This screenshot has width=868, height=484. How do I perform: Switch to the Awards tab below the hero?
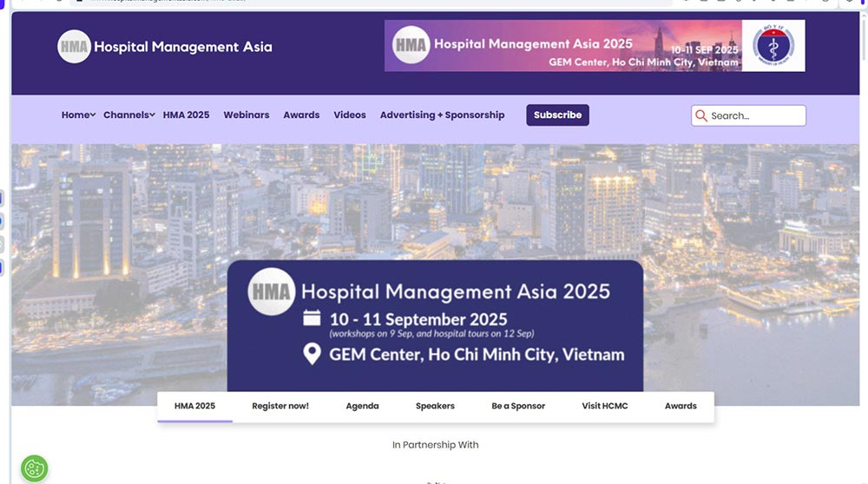681,406
